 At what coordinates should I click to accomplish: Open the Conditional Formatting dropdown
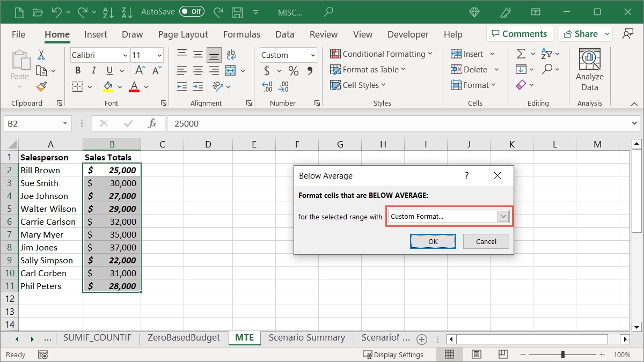[x=381, y=54]
